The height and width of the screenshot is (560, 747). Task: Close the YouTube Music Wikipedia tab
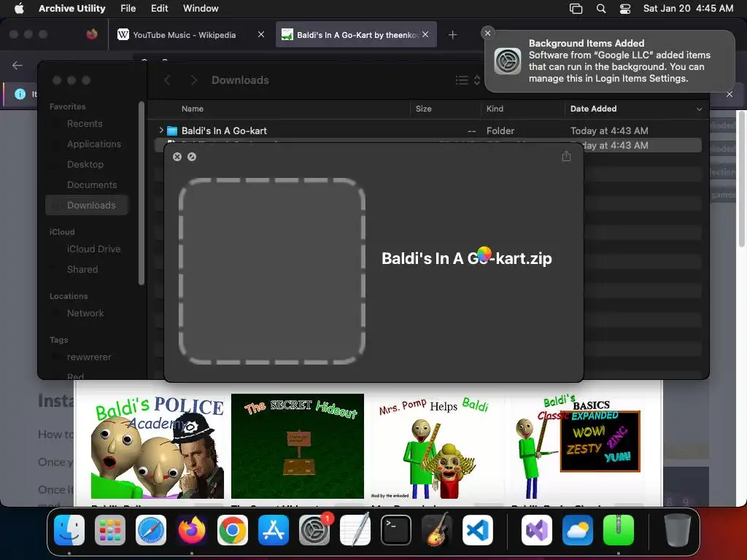point(261,34)
